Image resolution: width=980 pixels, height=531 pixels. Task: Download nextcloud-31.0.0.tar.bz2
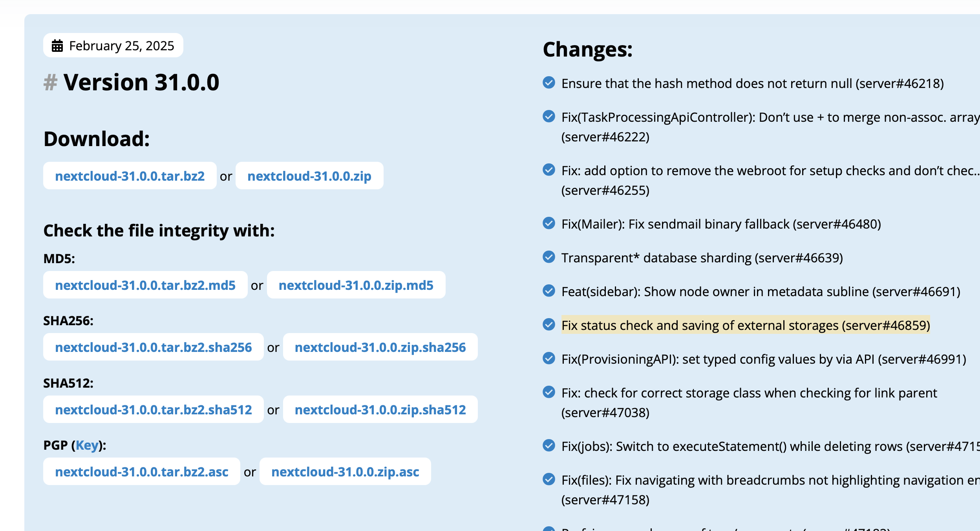130,176
